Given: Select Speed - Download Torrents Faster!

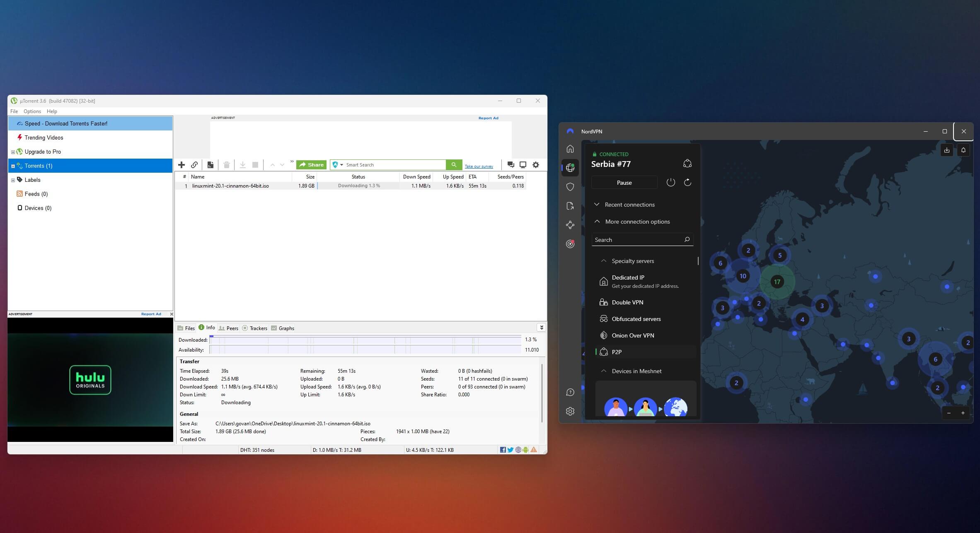Looking at the screenshot, I should [90, 123].
